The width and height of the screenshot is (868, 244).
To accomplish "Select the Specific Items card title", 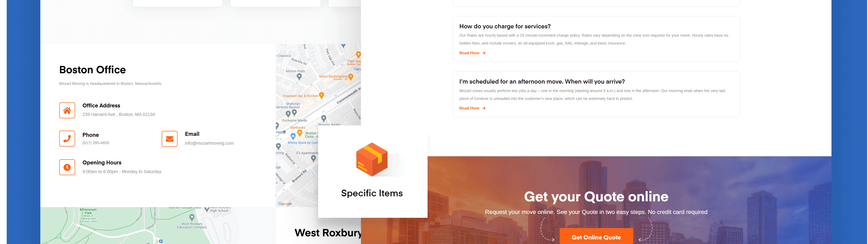I will (372, 193).
